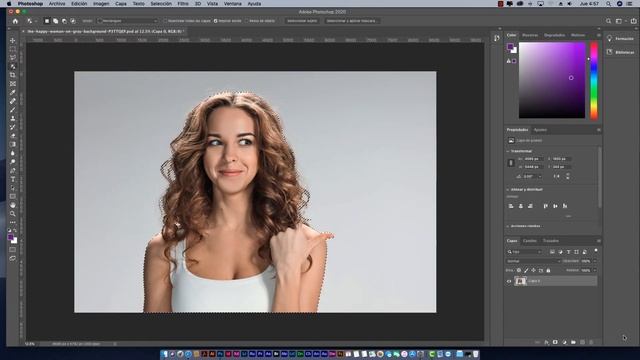This screenshot has width=640, height=360.
Task: Open the Edit Toolbar three-dots menu
Action: (13, 222)
